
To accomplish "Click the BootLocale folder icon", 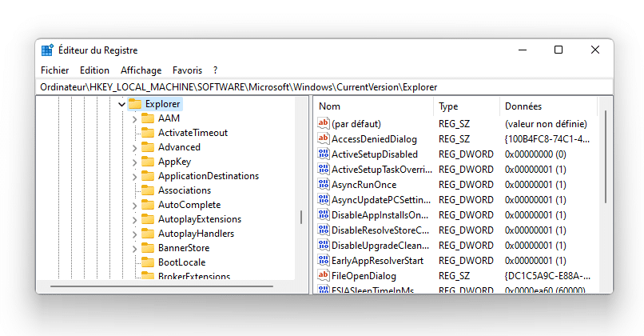I will click(x=148, y=262).
